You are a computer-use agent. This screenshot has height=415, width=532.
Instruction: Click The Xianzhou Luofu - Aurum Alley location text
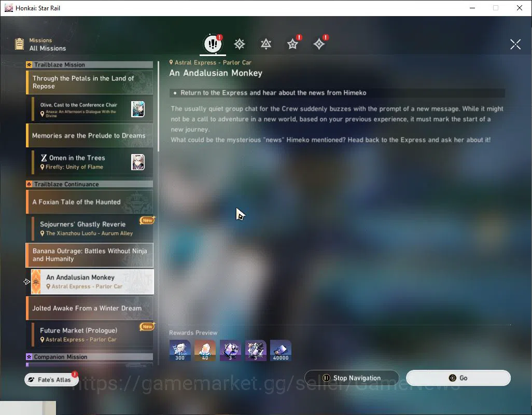pos(89,233)
